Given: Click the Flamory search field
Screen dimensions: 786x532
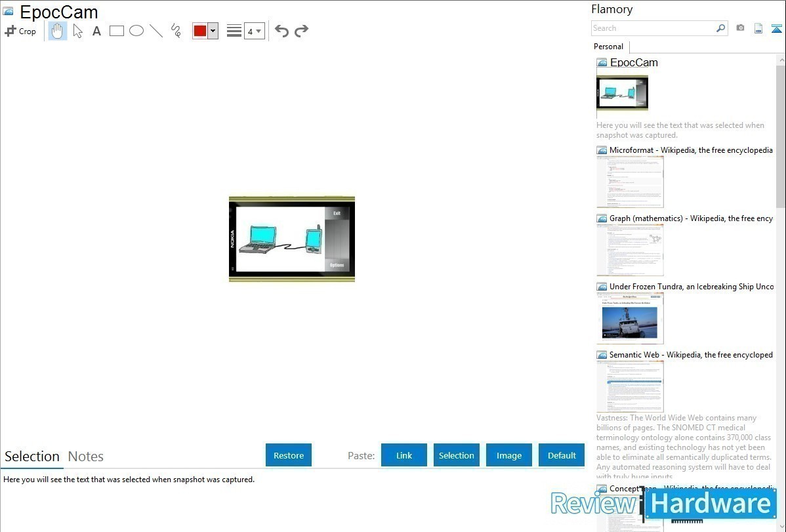Looking at the screenshot, I should [653, 28].
